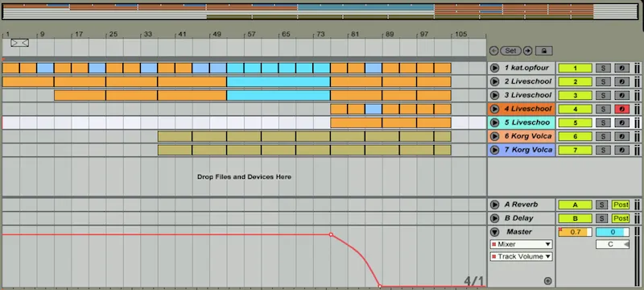This screenshot has height=290, width=644.
Task: Unfold the 6 Korg Volca track
Action: [494, 136]
